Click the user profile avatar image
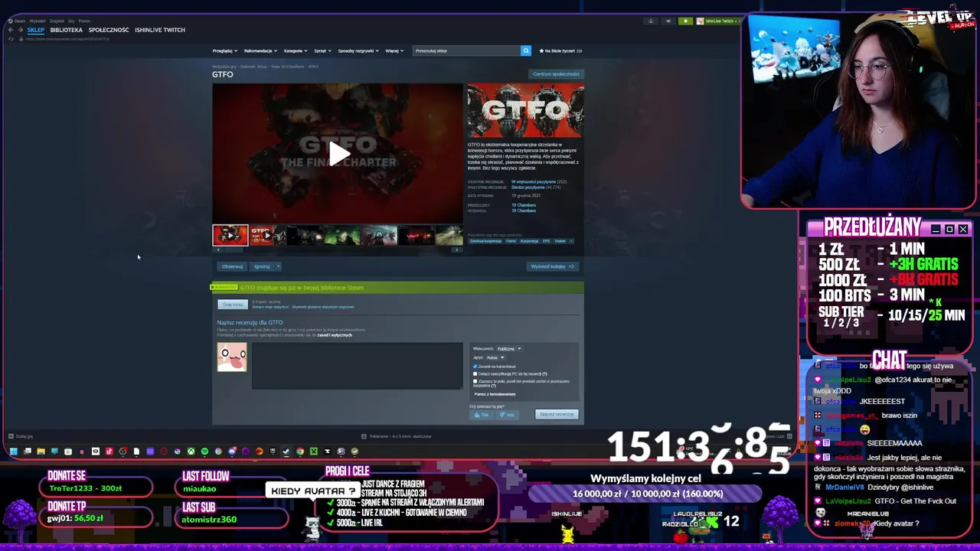The height and width of the screenshot is (551, 980). [x=232, y=357]
